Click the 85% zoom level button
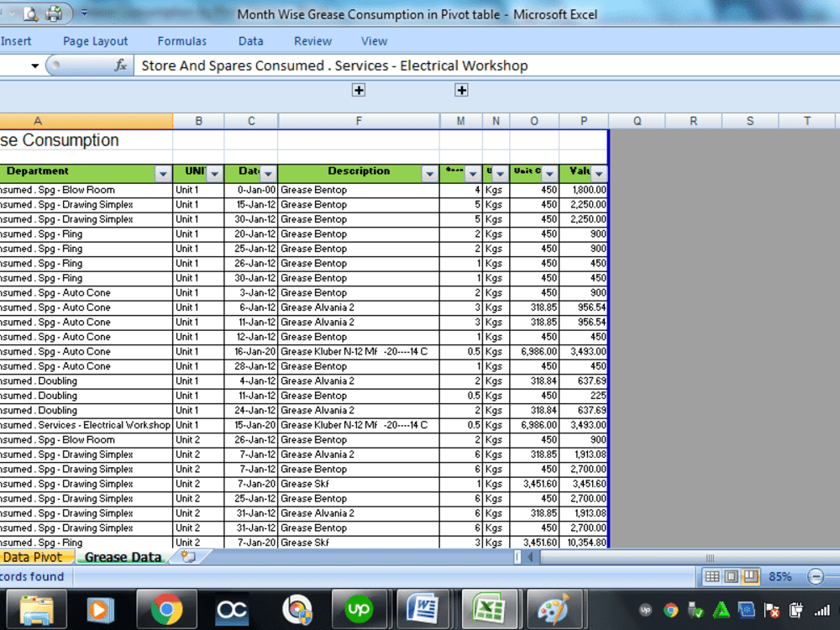The image size is (840, 630). click(780, 576)
